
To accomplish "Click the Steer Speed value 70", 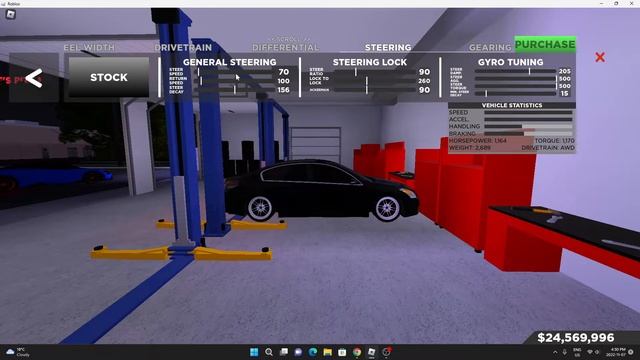I will [x=284, y=72].
